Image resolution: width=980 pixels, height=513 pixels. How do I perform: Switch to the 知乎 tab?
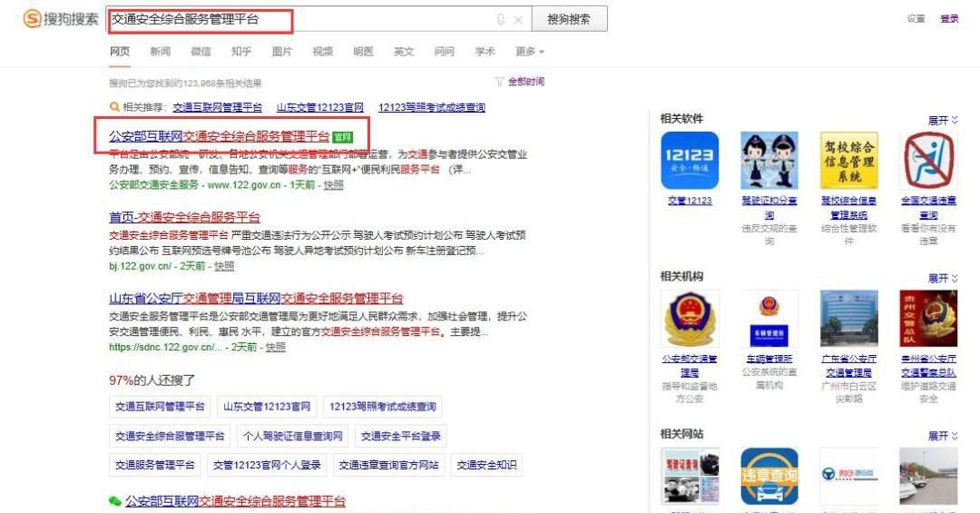241,51
